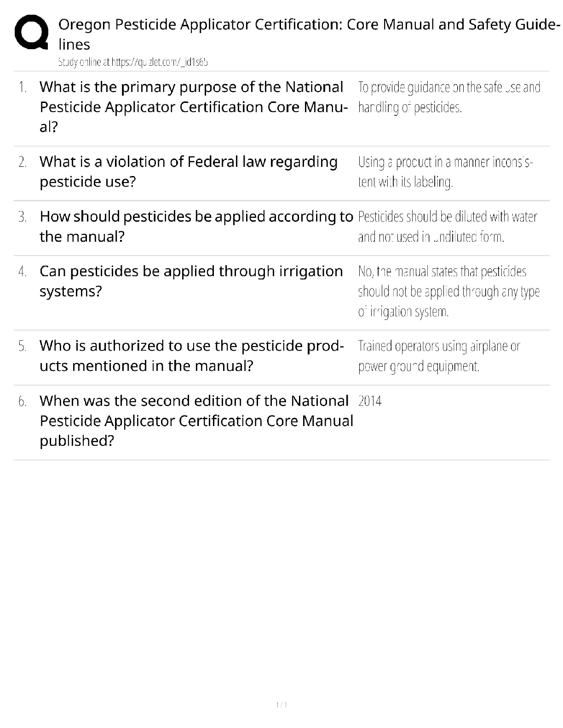This screenshot has height=728, width=563.
Task: Click the page number '1 / 1' footer
Action: (x=281, y=705)
